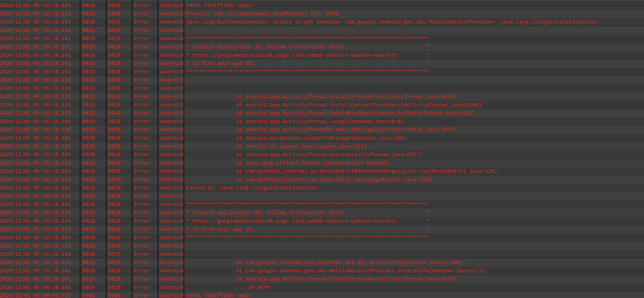The width and height of the screenshot is (644, 298).
Task: Select the AndroidR tag in the d23.attachInfo row
Action: (171, 262)
